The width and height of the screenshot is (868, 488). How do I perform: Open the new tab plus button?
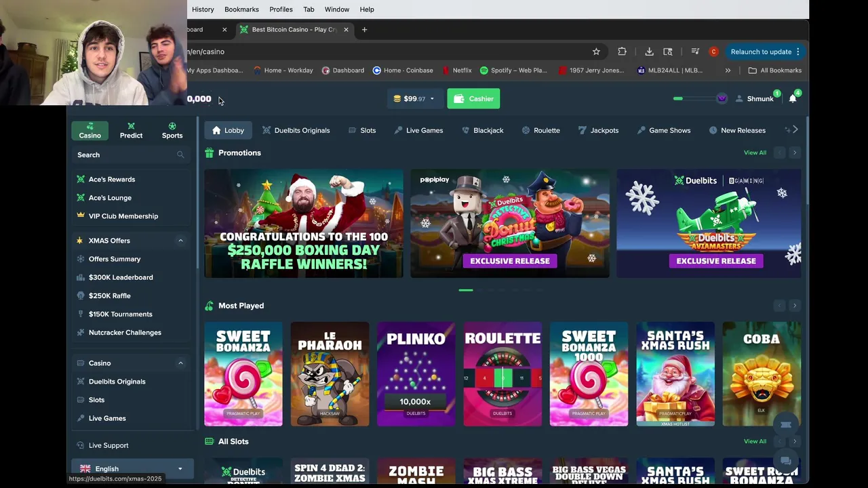(364, 29)
